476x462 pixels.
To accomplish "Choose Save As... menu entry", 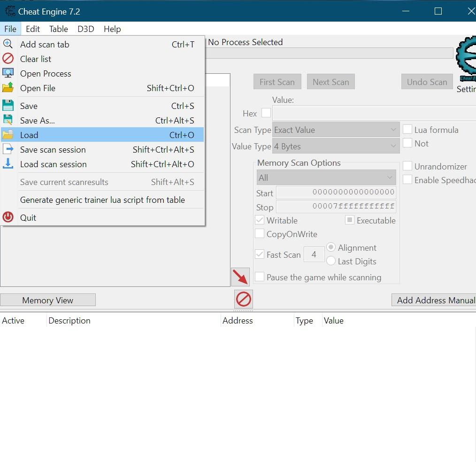I will 102,121.
